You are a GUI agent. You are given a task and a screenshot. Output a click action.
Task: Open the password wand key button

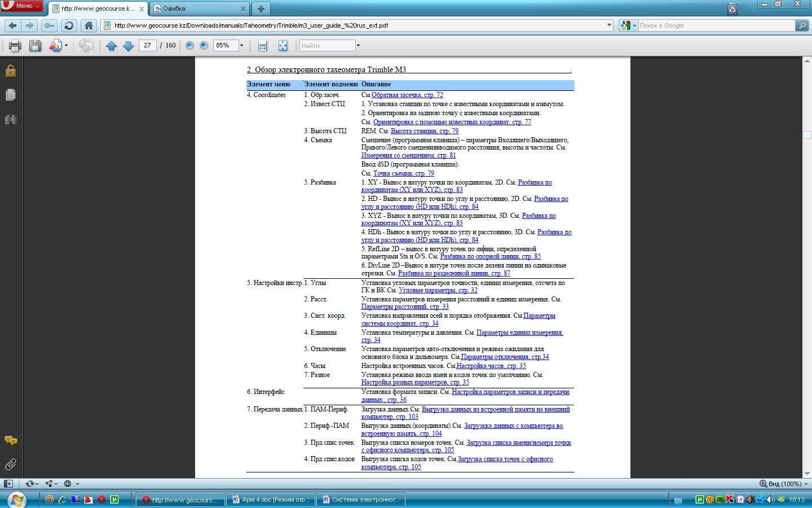[50, 25]
